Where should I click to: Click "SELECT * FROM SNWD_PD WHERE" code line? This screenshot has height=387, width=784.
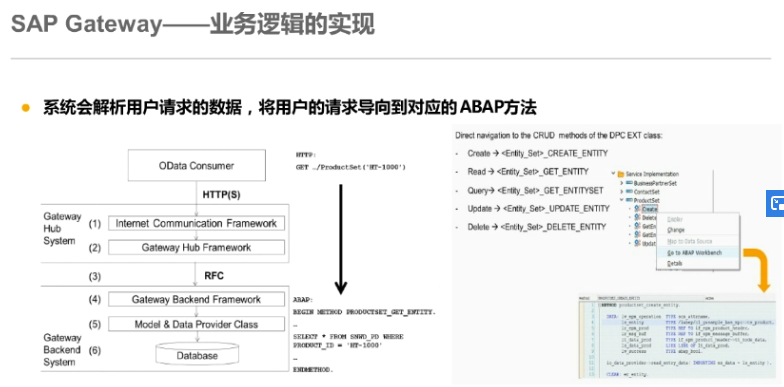[348, 336]
